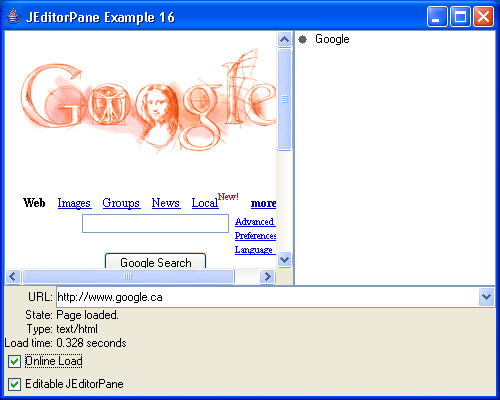Follow the News link

coord(166,203)
